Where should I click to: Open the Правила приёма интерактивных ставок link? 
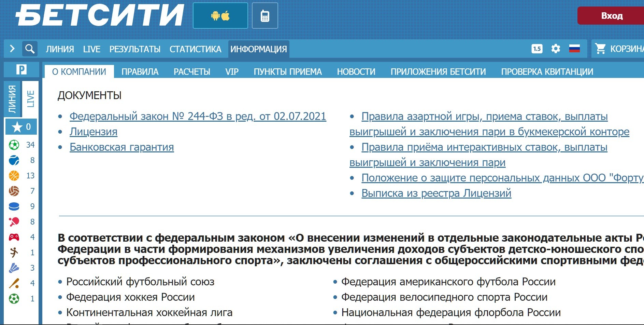click(x=478, y=155)
